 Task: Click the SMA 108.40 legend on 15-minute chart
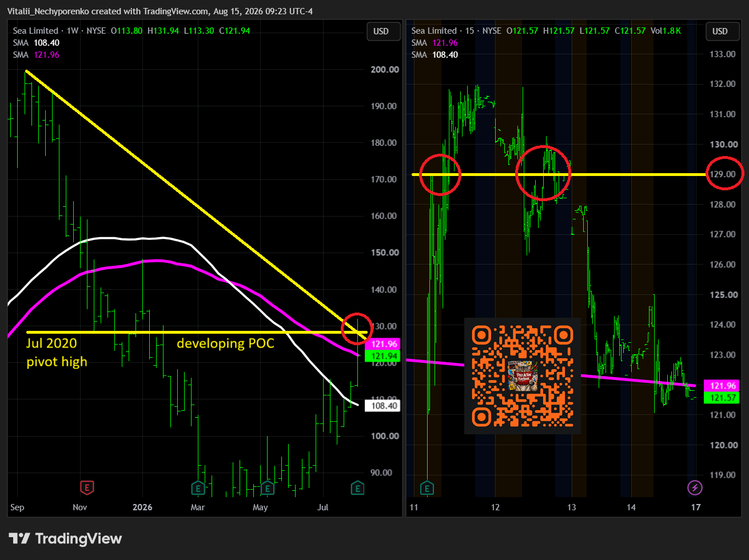436,55
